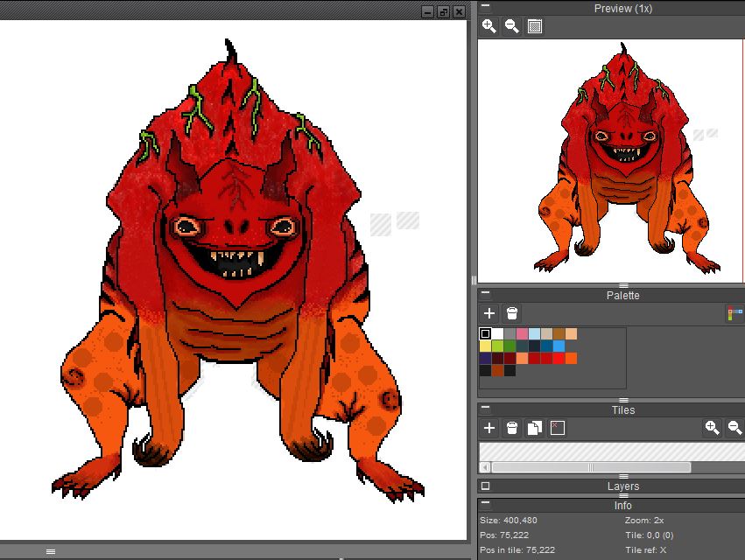The image size is (745, 560).
Task: Expand the Layers panel
Action: pyautogui.click(x=486, y=486)
